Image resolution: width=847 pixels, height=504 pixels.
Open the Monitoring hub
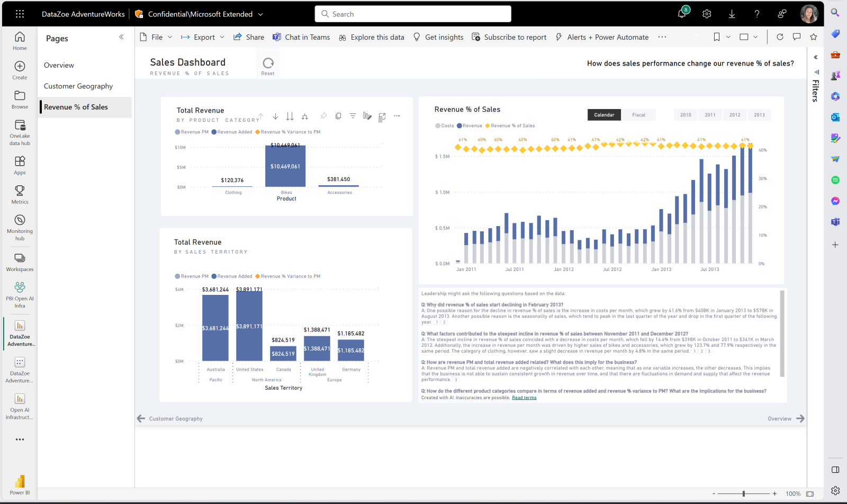pyautogui.click(x=20, y=228)
